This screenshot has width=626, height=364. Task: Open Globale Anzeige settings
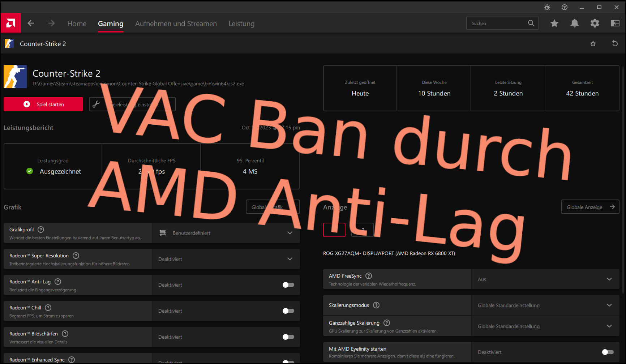coord(590,207)
